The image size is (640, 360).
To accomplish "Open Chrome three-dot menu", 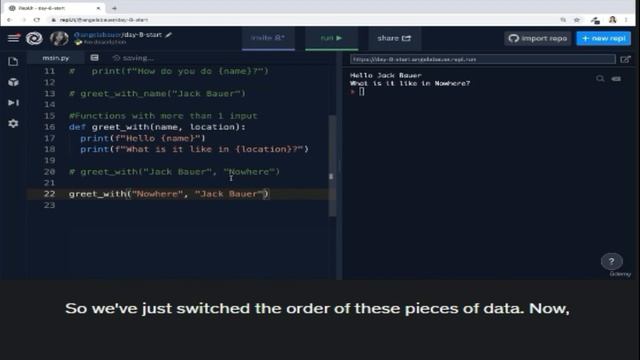I will click(x=626, y=20).
